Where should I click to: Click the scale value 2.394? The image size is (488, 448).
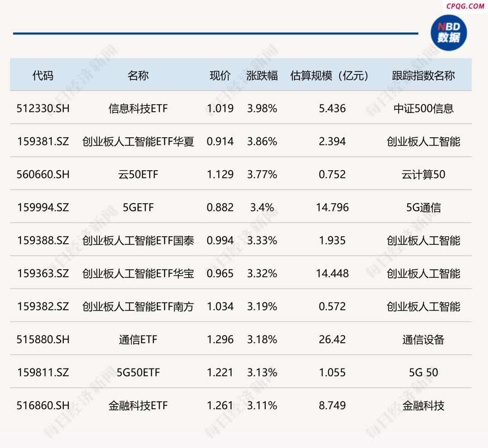coord(332,141)
